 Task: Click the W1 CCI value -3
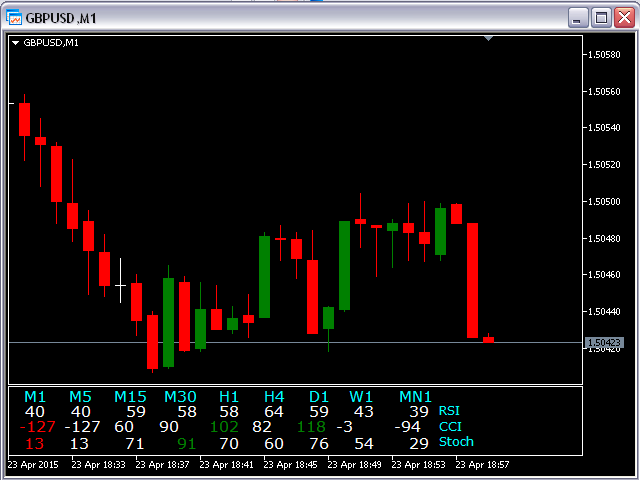344,427
